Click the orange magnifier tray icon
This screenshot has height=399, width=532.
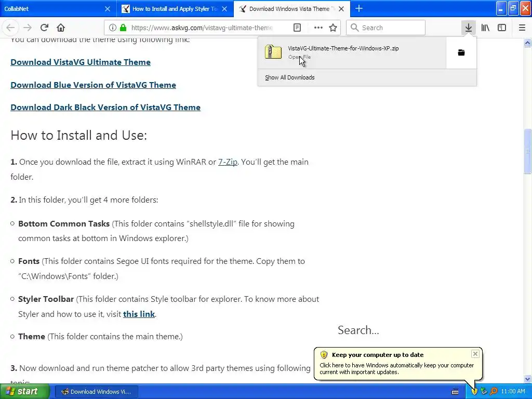(494, 392)
